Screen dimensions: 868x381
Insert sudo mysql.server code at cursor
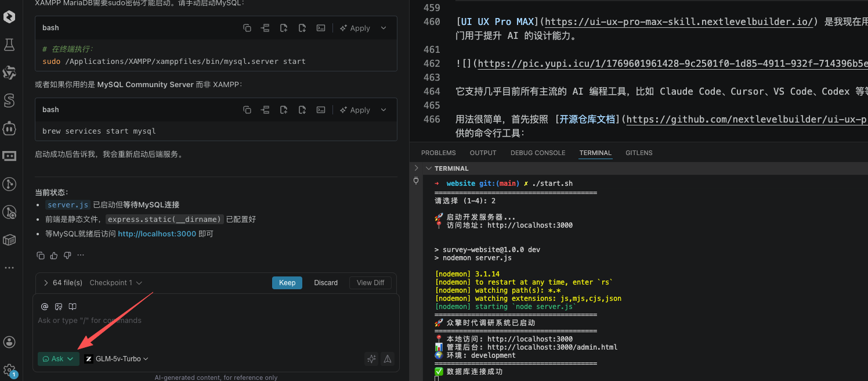click(266, 28)
